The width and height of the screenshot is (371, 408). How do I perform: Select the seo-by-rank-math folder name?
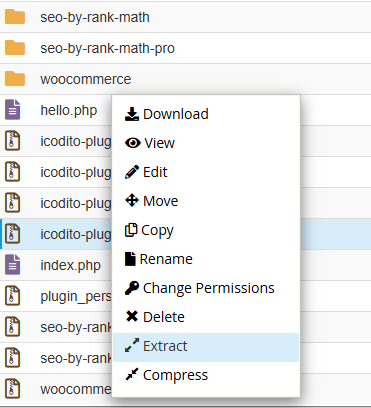(x=95, y=17)
